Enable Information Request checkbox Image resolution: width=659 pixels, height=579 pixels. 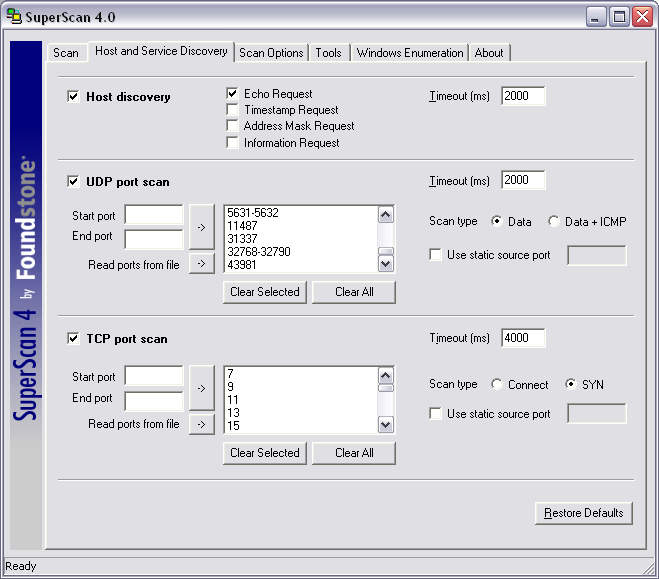(232, 142)
